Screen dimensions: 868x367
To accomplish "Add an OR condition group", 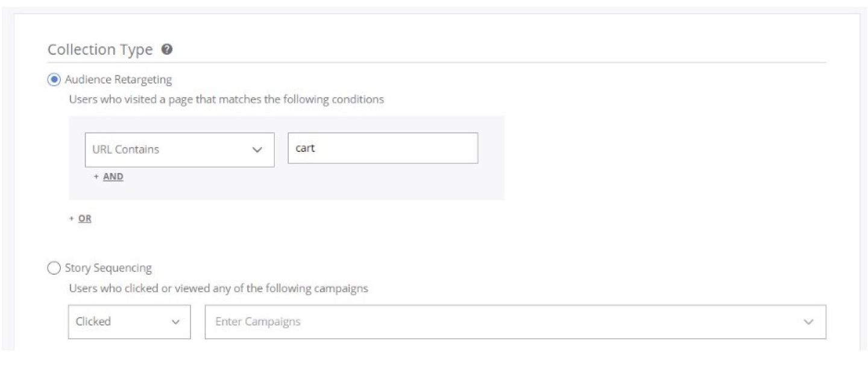I will [x=84, y=219].
